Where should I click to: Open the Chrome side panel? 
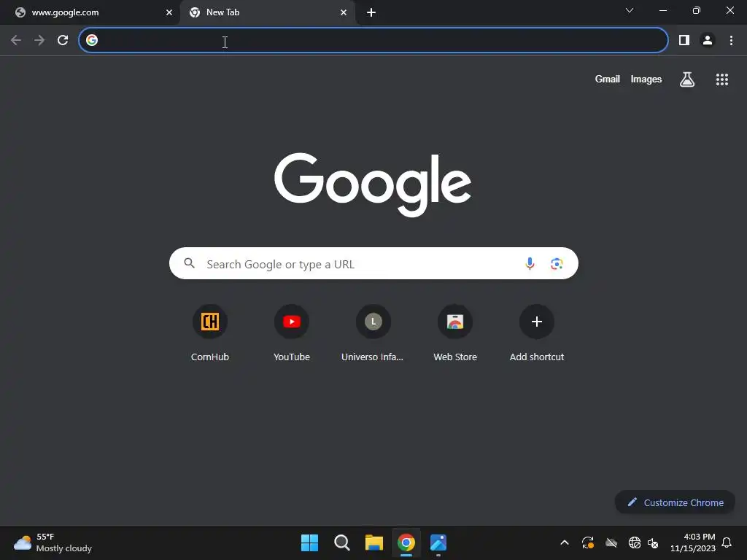pos(684,41)
